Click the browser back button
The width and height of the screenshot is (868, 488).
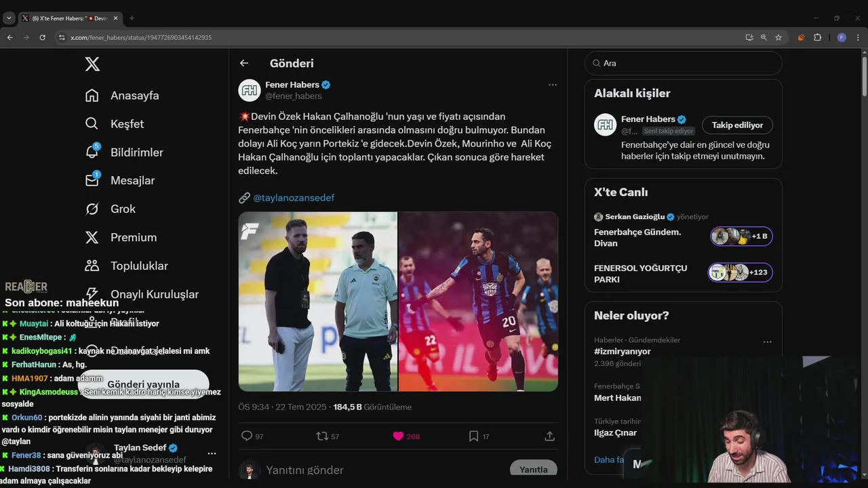(9, 37)
